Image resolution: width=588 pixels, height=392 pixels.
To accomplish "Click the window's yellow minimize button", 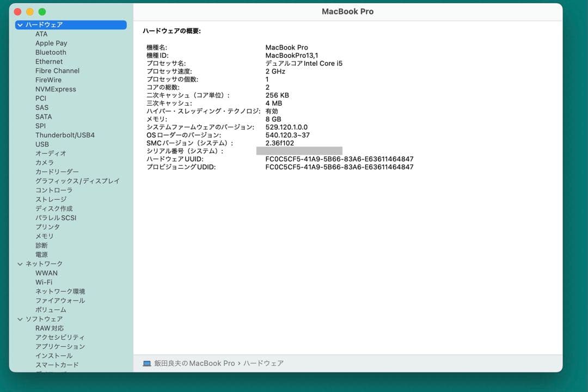I will (x=30, y=12).
